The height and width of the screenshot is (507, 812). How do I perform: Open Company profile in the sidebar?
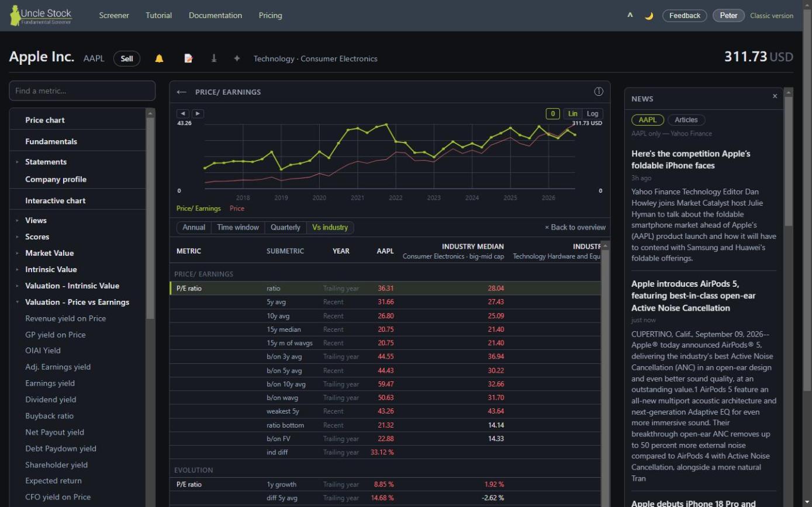(56, 179)
